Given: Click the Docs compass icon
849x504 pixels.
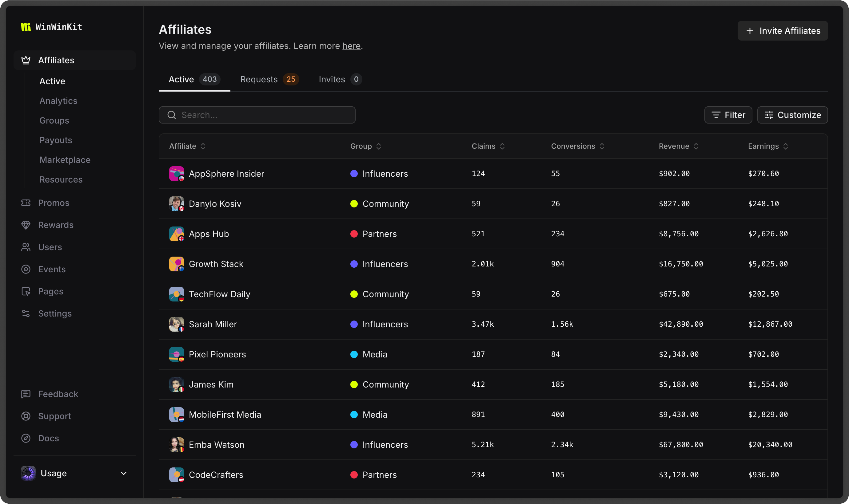Looking at the screenshot, I should point(26,438).
